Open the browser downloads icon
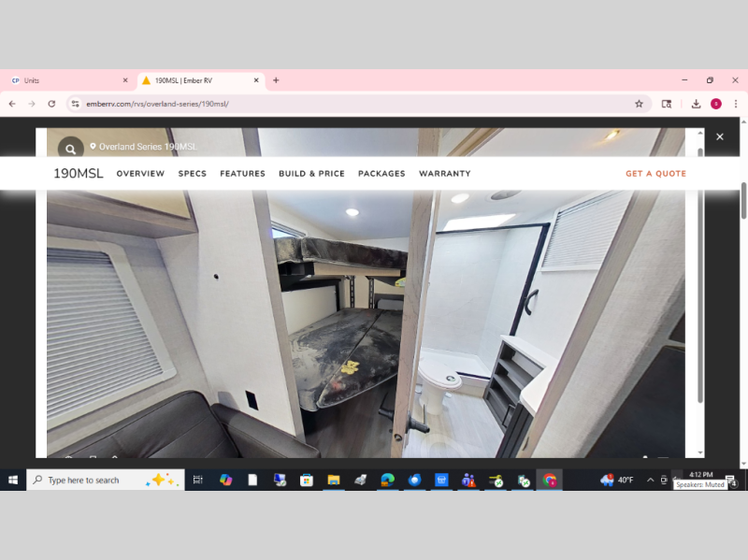The image size is (748, 560). point(696,104)
